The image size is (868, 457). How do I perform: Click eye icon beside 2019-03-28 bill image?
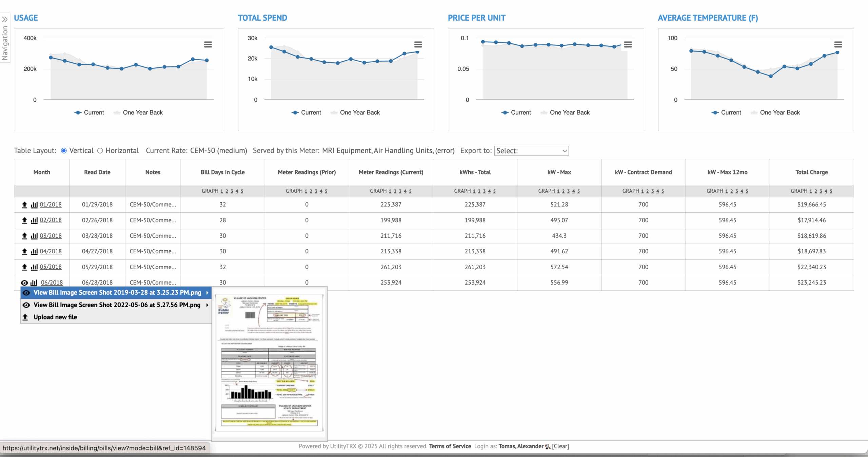[26, 293]
